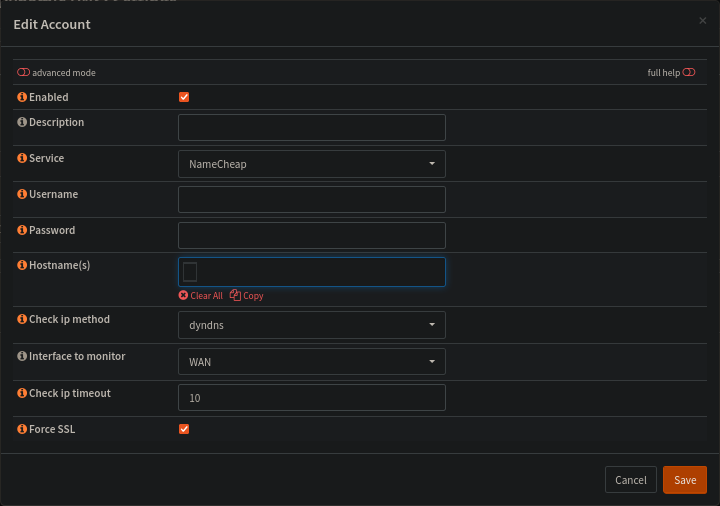Image resolution: width=720 pixels, height=506 pixels.
Task: Uncheck the Enabled checkbox
Action: (184, 97)
